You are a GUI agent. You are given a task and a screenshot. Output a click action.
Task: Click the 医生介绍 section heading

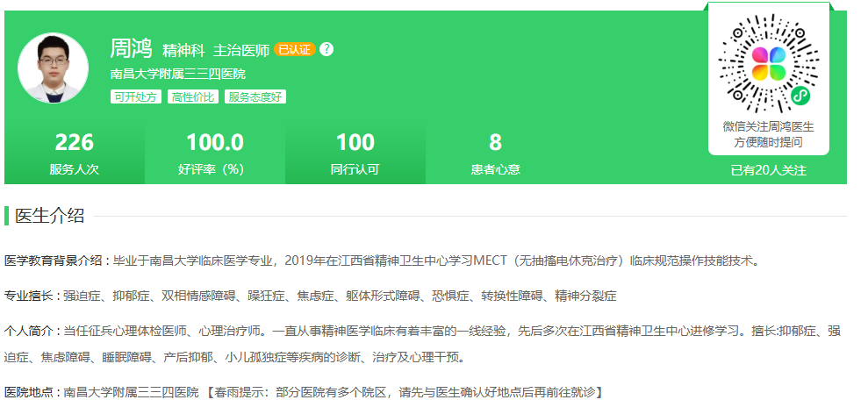pos(50,216)
